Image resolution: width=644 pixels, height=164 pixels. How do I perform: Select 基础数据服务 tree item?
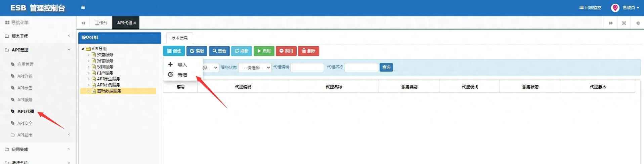coord(109,91)
